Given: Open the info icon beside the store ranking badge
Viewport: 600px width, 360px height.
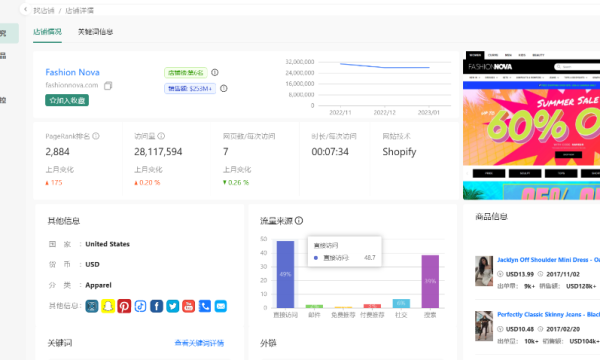Looking at the screenshot, I should (215, 72).
